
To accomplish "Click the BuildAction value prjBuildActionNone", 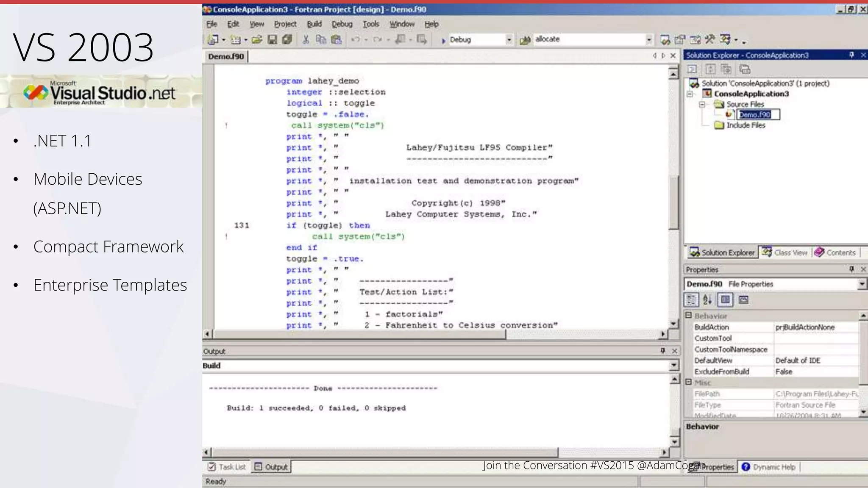I will (816, 327).
